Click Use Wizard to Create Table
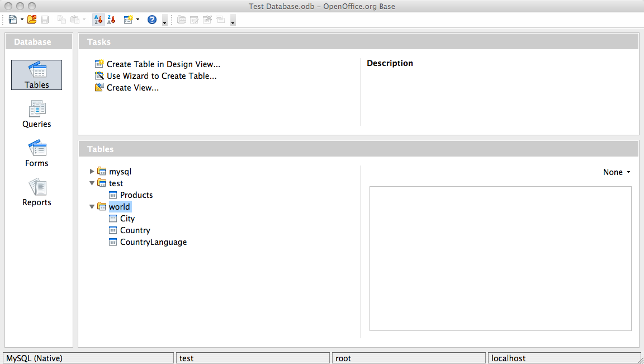Viewport: 644px width, 364px height. (x=162, y=76)
